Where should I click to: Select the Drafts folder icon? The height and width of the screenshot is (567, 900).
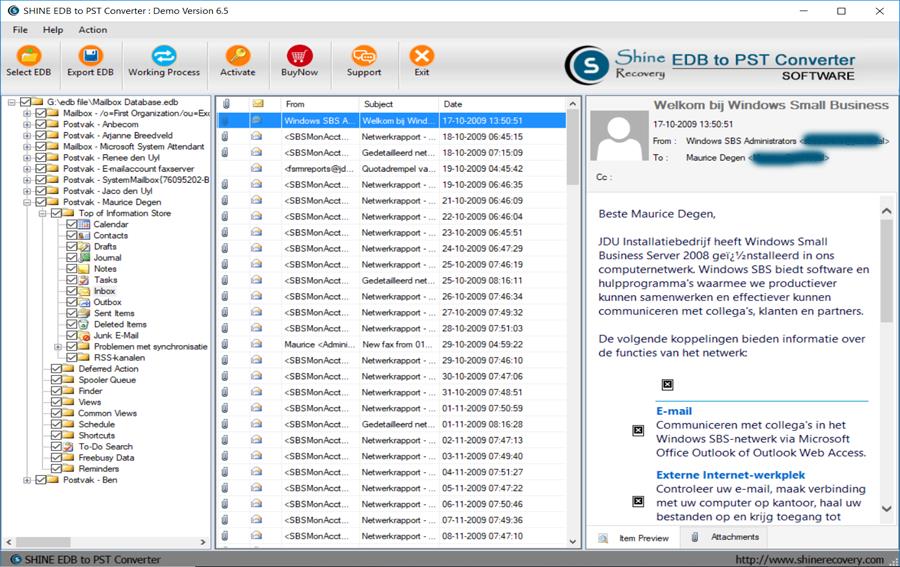tap(84, 247)
